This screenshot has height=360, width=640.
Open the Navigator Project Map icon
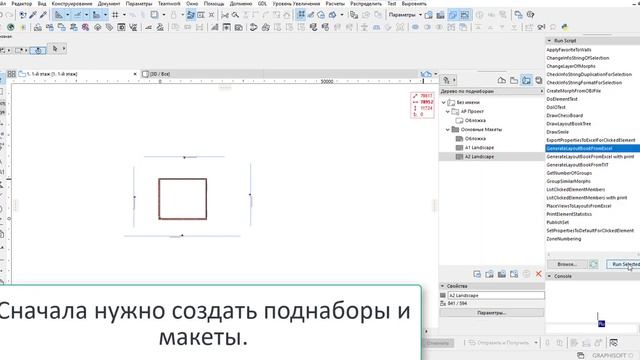tap(502, 80)
